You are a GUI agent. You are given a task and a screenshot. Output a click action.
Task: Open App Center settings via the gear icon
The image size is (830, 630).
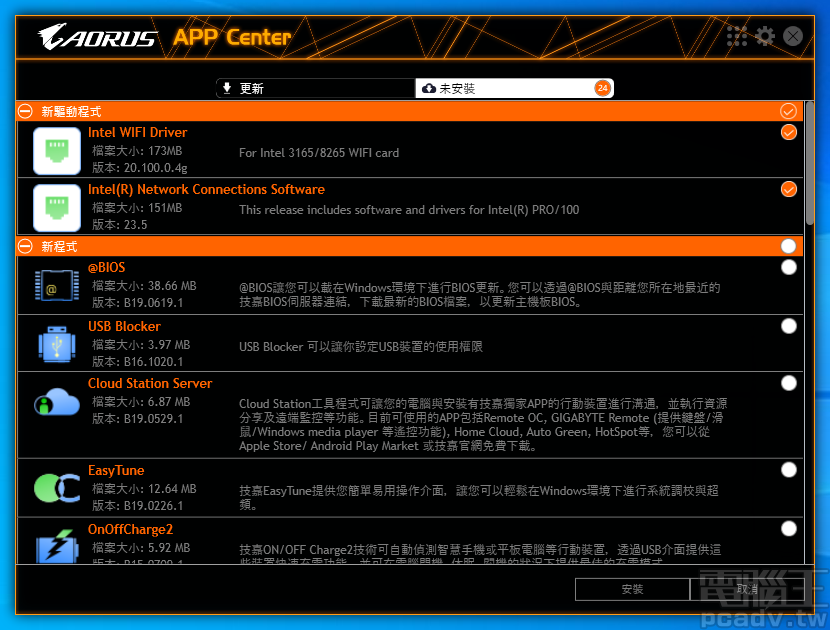[x=765, y=35]
